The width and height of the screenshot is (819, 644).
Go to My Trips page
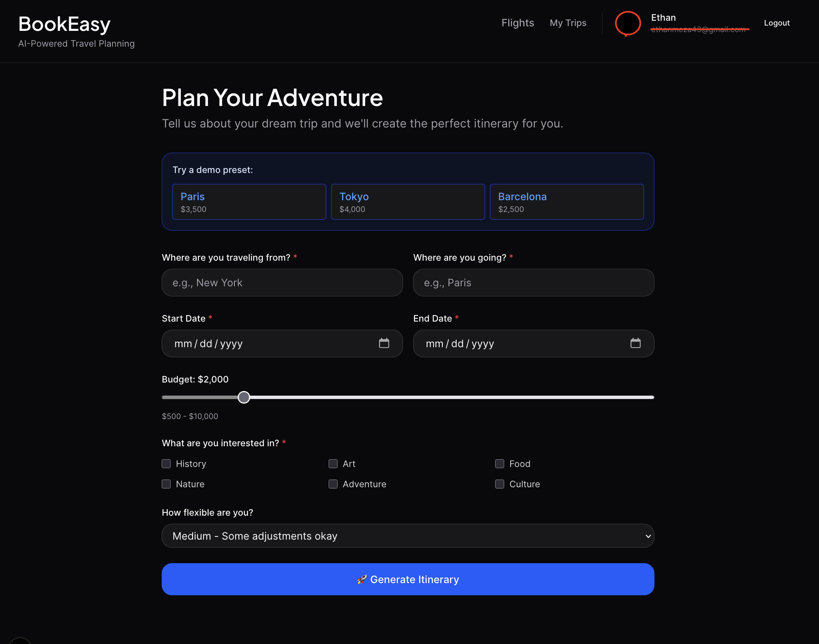pyautogui.click(x=568, y=23)
